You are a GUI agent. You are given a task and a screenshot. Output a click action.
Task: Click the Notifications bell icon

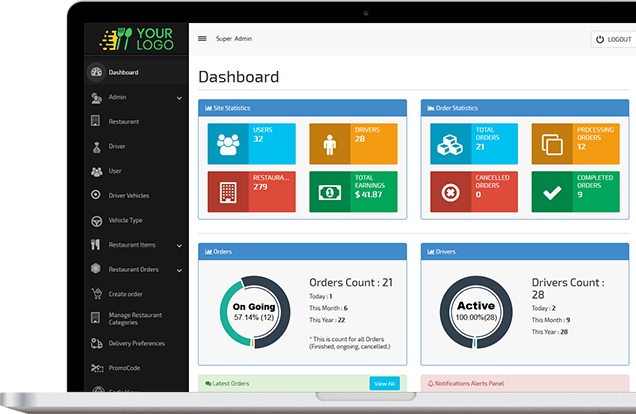[x=431, y=383]
